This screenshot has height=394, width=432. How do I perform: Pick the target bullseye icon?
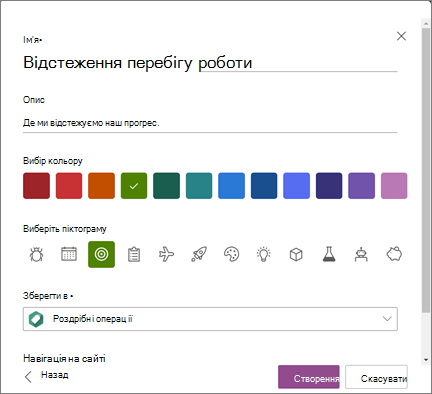click(x=101, y=254)
